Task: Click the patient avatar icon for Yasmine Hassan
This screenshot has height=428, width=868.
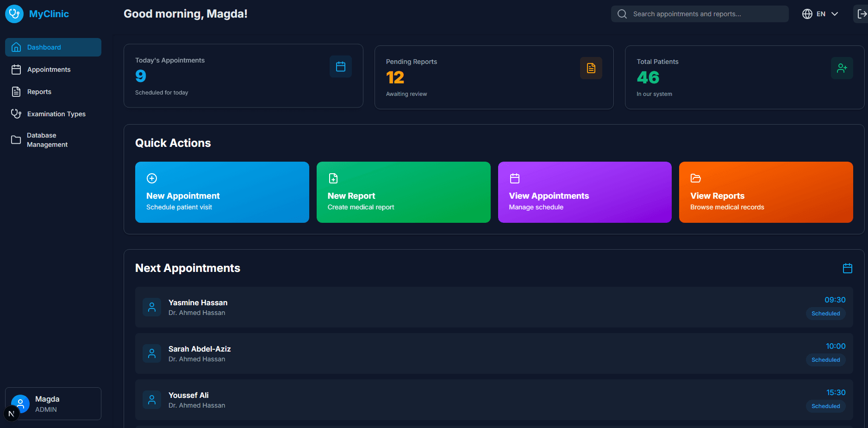Action: (152, 307)
